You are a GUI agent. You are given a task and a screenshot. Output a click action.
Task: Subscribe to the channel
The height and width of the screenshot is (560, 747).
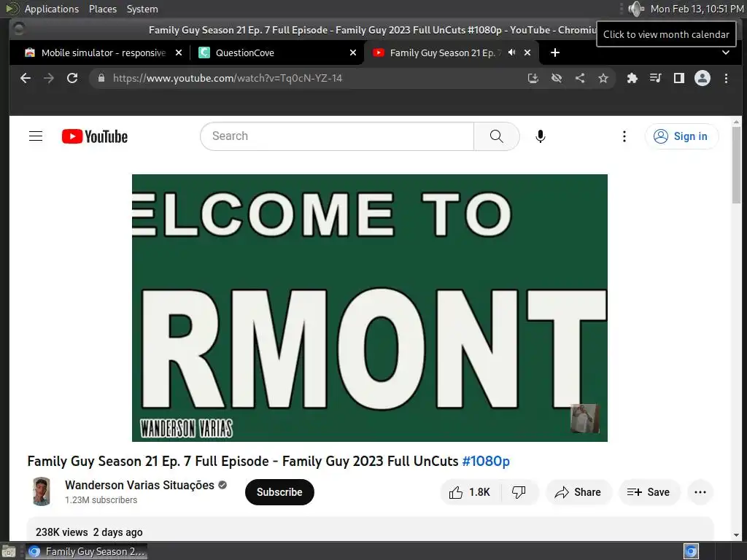pyautogui.click(x=279, y=492)
